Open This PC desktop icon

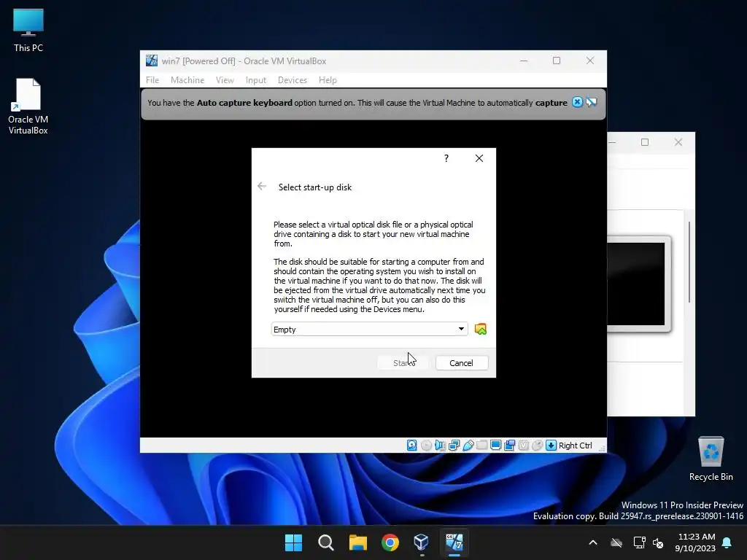tap(28, 31)
